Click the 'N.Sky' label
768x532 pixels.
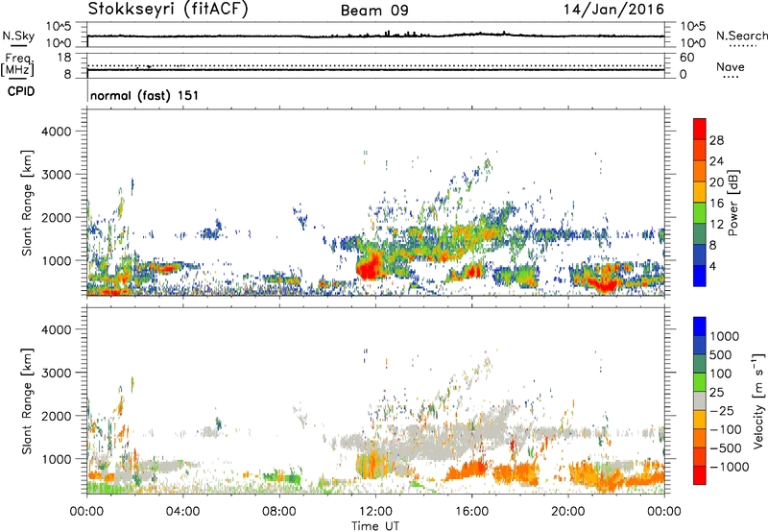18,36
